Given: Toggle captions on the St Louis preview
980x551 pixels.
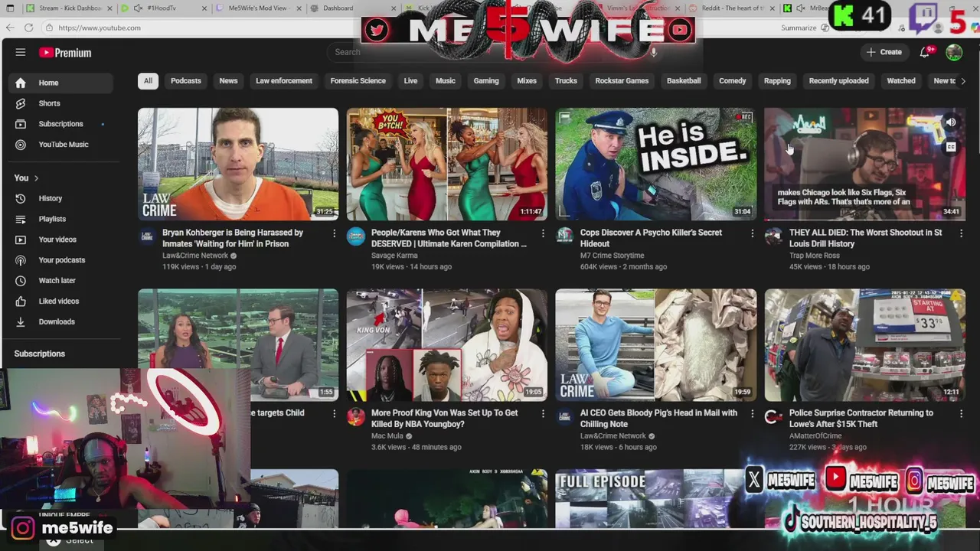Looking at the screenshot, I should pos(950,148).
